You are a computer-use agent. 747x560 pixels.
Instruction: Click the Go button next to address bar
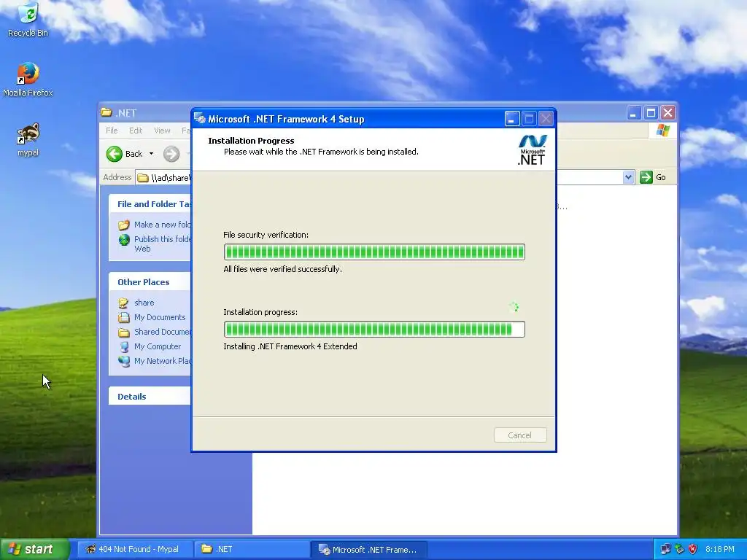pyautogui.click(x=654, y=177)
